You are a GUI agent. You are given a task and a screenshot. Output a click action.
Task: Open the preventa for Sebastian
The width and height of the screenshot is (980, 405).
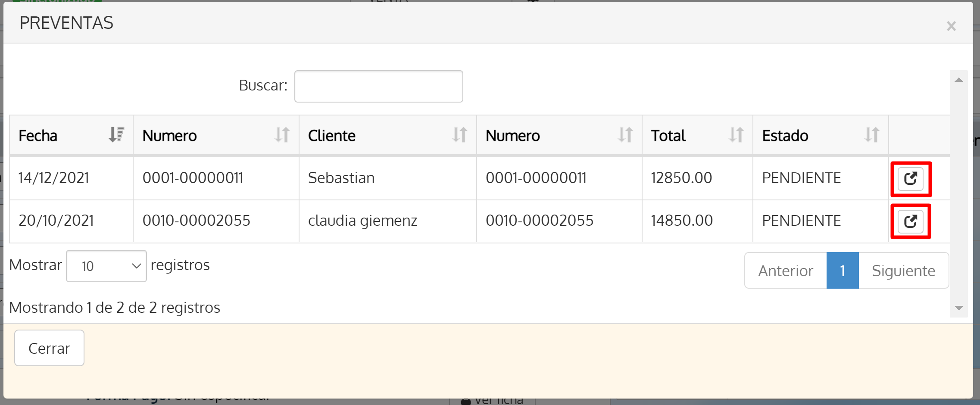pyautogui.click(x=910, y=178)
